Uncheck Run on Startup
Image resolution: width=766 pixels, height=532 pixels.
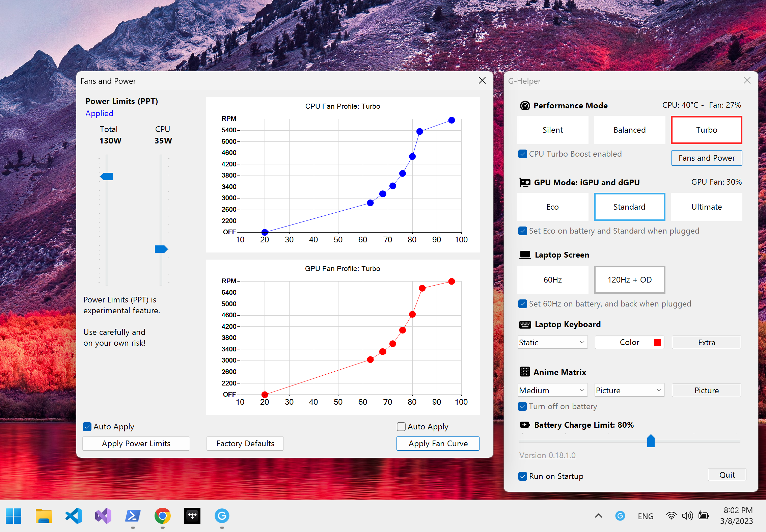522,476
